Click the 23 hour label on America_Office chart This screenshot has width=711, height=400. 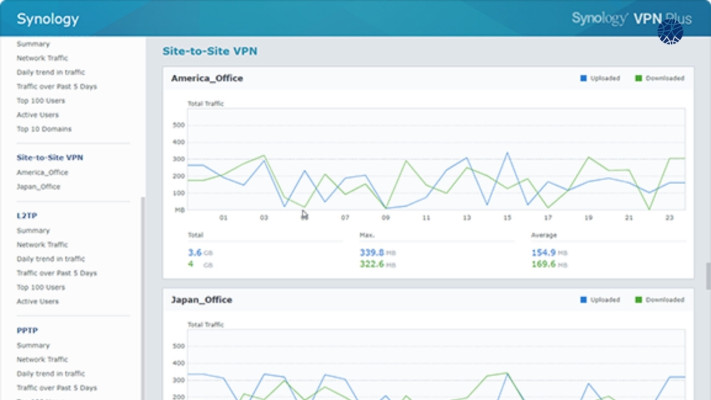coord(669,218)
